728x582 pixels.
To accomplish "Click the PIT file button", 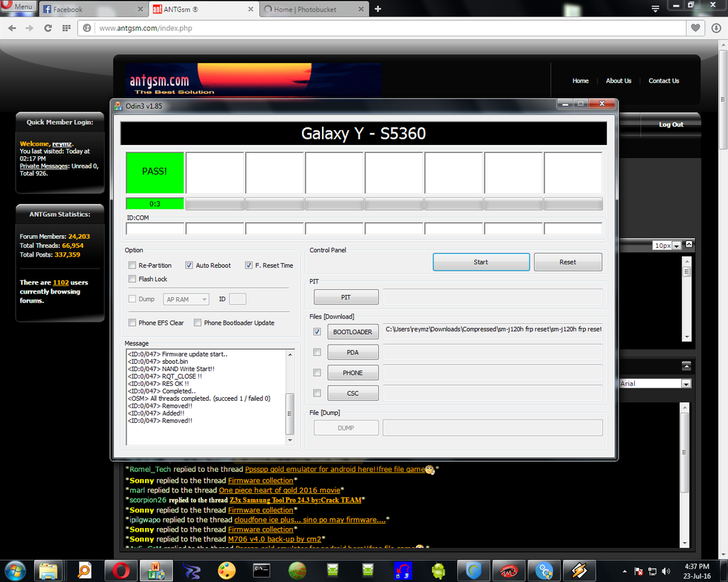I will click(x=346, y=298).
